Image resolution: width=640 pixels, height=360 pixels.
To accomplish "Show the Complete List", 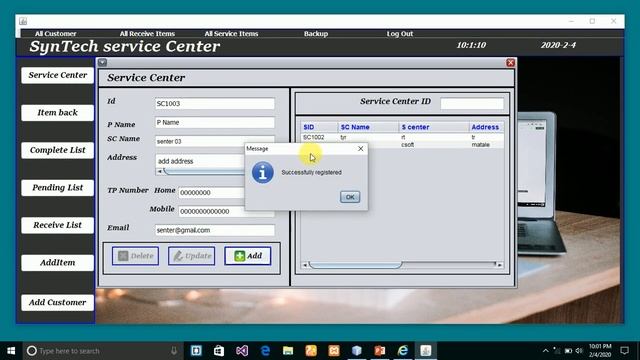I will tap(58, 150).
